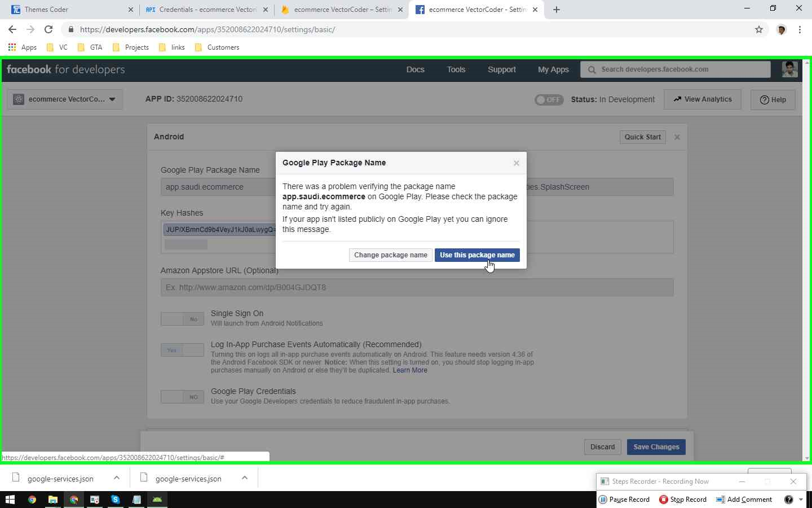Image resolution: width=812 pixels, height=508 pixels.
Task: Click Change package name button
Action: click(391, 255)
